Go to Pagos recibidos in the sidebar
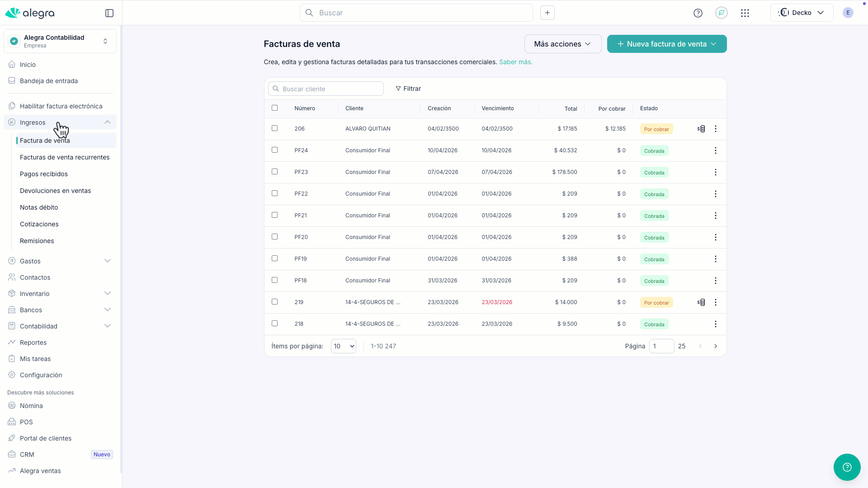868x488 pixels. click(44, 174)
